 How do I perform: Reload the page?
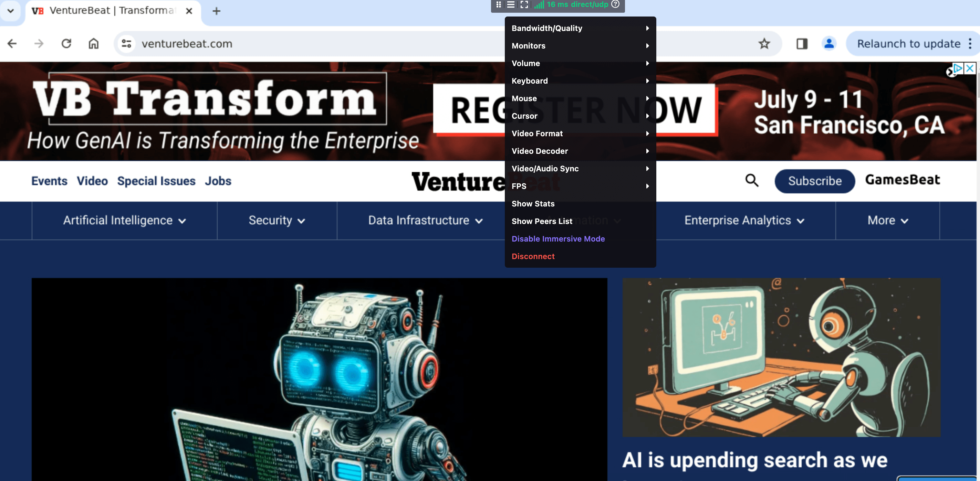coord(66,44)
